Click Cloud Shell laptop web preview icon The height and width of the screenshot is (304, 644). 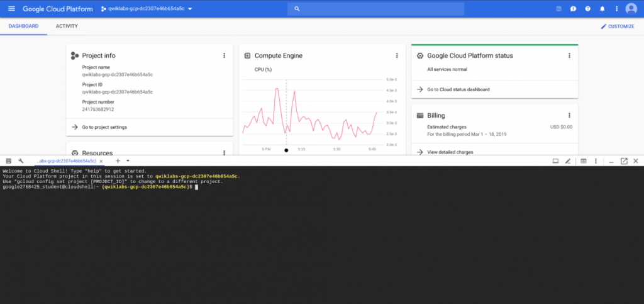(555, 161)
